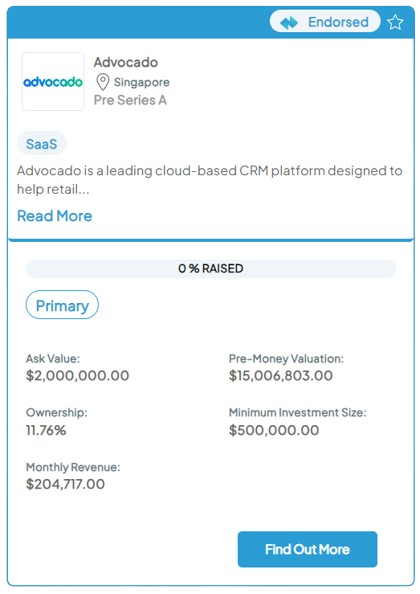Click the Advocado company name
This screenshot has height=594, width=420.
coord(126,62)
